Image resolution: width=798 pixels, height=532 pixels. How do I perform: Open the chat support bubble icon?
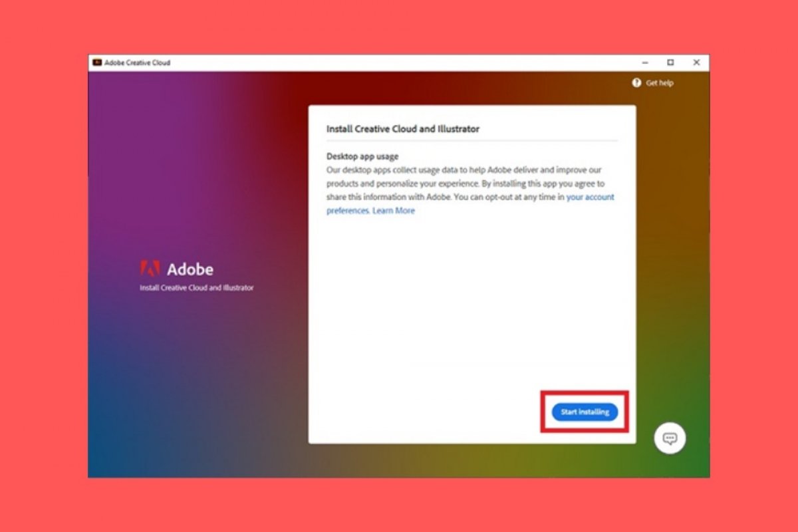point(670,438)
